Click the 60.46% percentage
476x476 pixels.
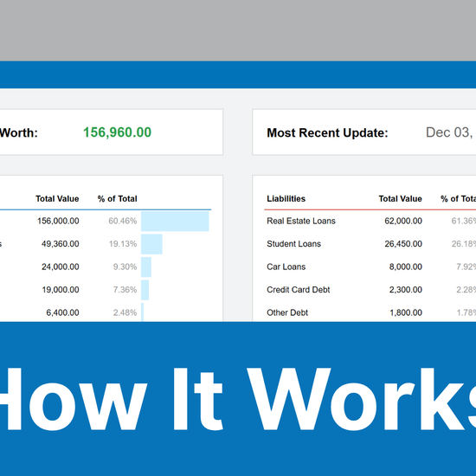coord(123,221)
